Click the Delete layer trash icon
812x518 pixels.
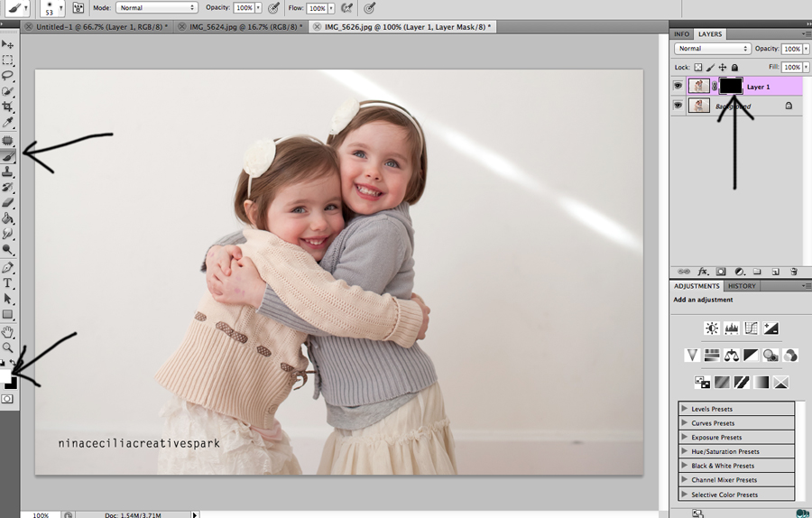point(794,271)
